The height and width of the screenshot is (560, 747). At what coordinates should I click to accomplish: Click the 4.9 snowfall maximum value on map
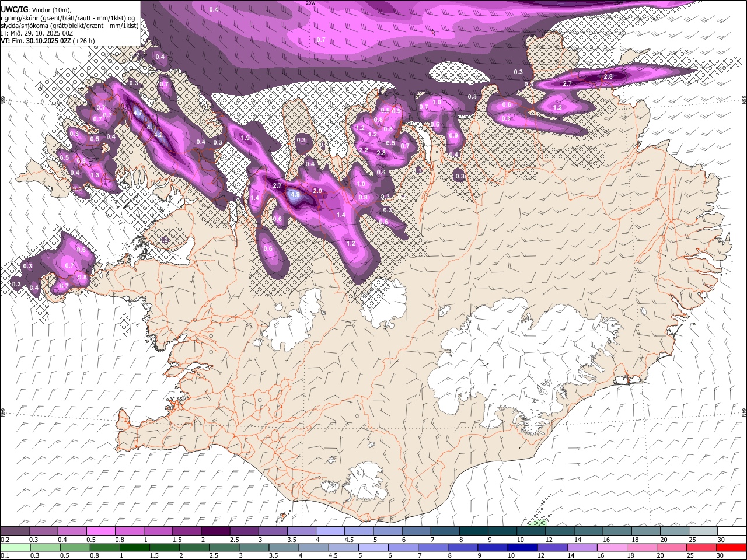pyautogui.click(x=295, y=195)
